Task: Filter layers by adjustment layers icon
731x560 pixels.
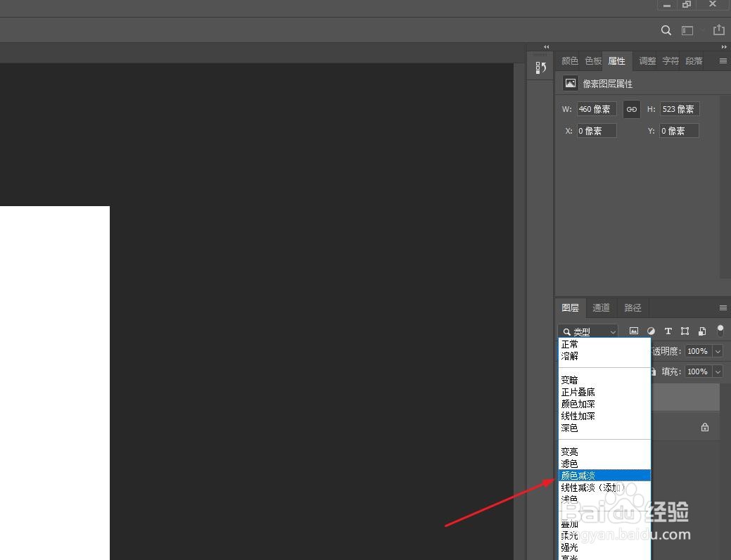Action: coord(651,331)
